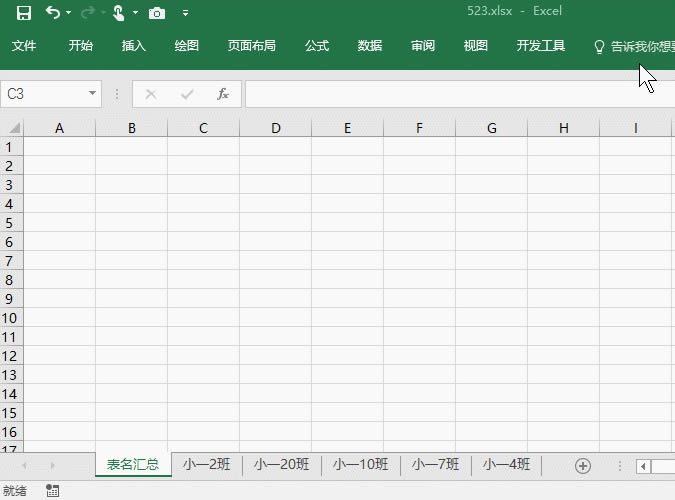
Task: Switch to the 小一7班 sheet tab
Action: click(435, 464)
